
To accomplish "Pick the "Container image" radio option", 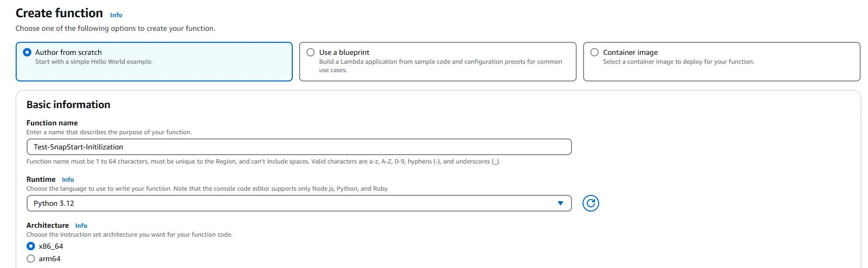I will [x=594, y=52].
